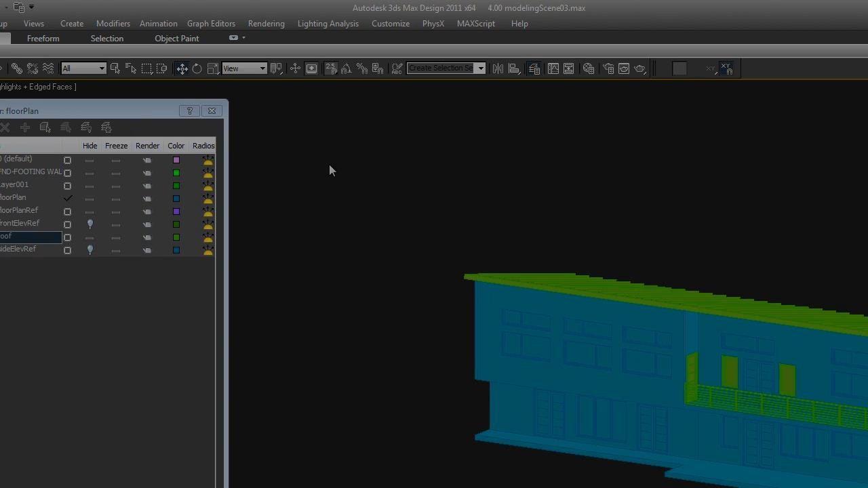Change color swatch of 0 (default) layer
This screenshot has height=488, width=868.
tap(176, 160)
